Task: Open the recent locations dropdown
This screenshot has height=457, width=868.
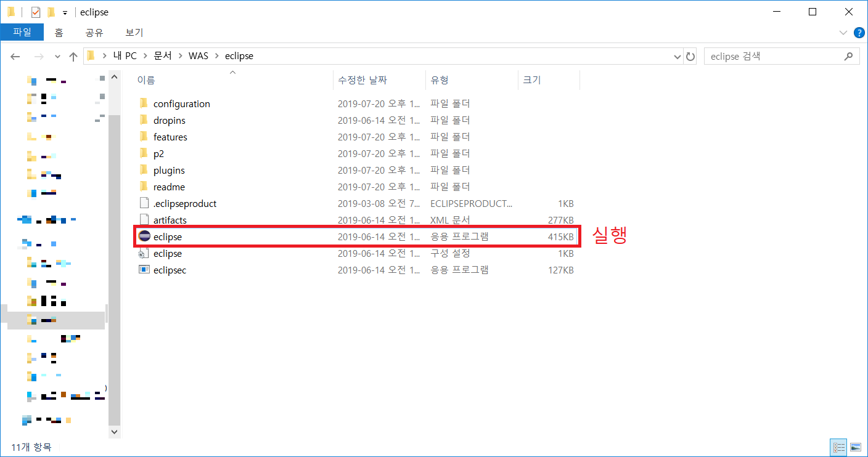Action: point(57,56)
